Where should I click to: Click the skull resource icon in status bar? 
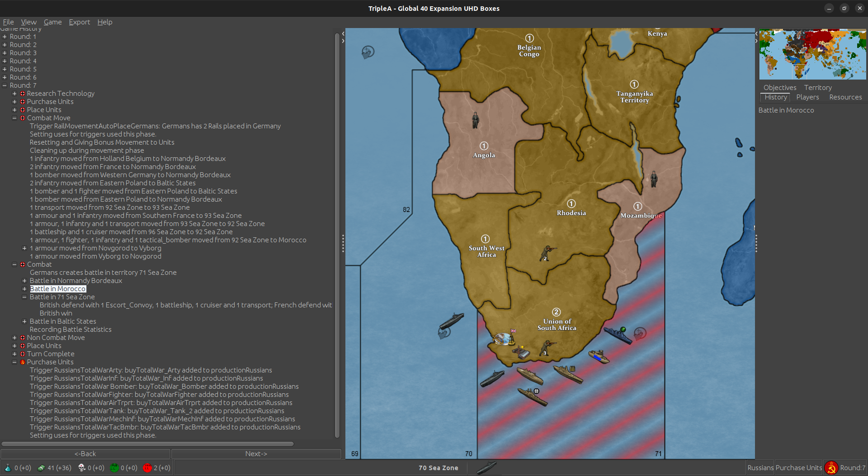pos(81,468)
